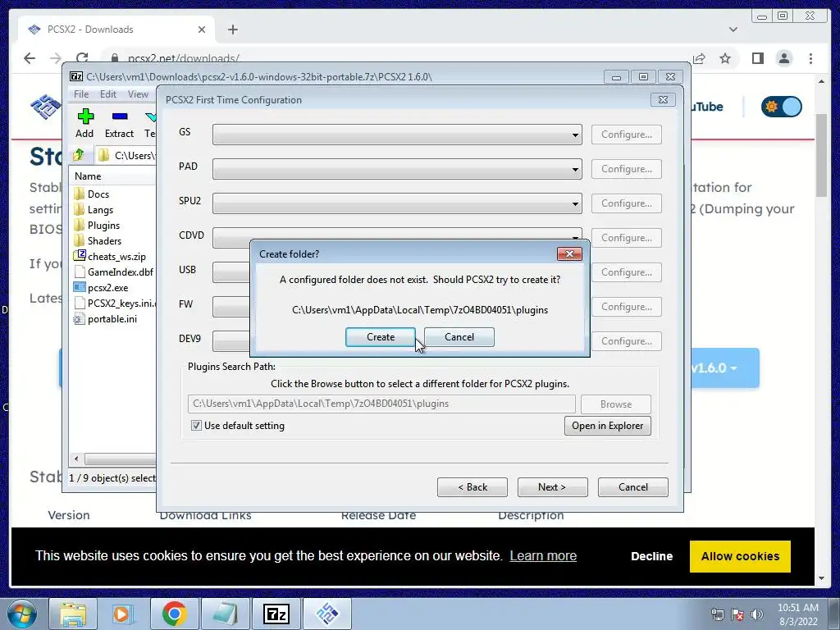
Task: Open the Windows Start menu
Action: point(22,614)
